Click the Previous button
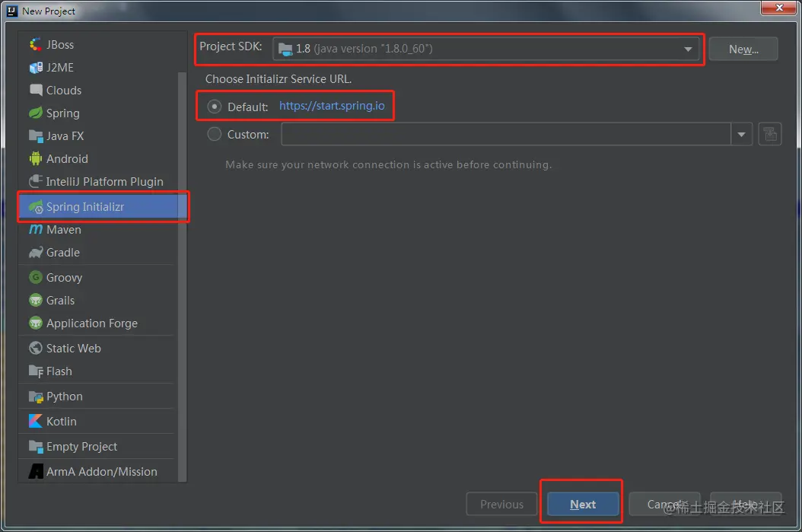The image size is (802, 532). 501,505
